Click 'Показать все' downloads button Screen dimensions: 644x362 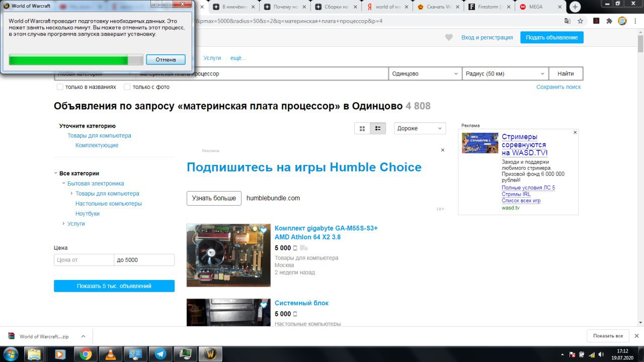coord(608,336)
